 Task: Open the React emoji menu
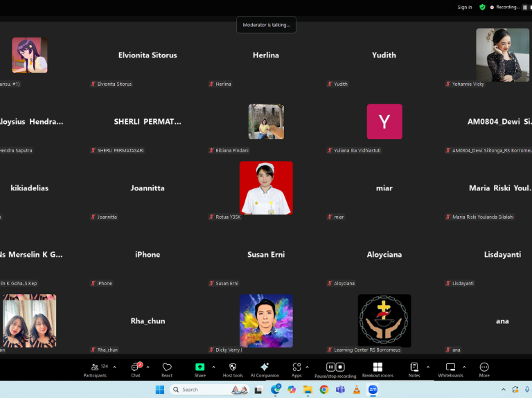pos(167,370)
